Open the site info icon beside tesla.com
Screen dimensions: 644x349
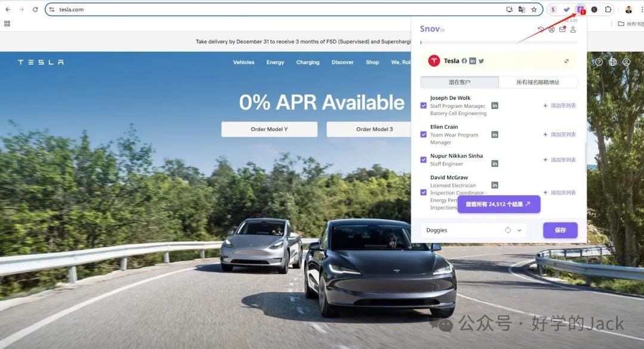click(x=52, y=10)
